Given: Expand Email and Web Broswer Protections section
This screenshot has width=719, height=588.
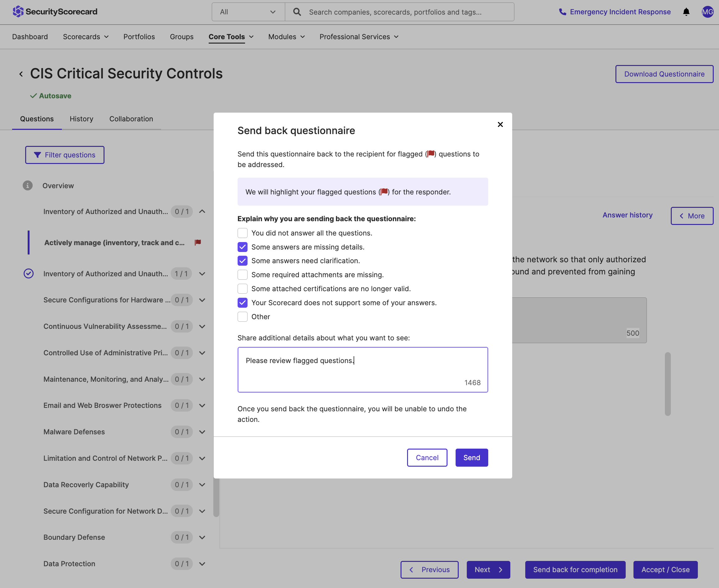Looking at the screenshot, I should click(202, 405).
